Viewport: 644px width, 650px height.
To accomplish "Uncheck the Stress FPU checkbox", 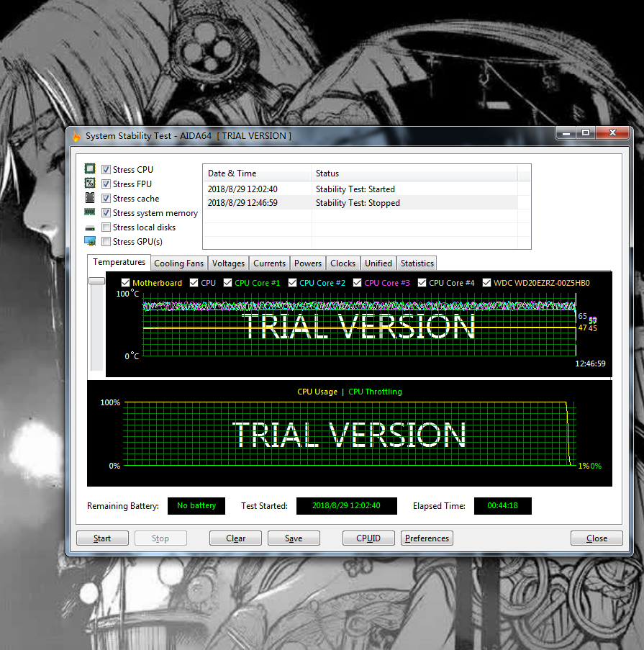I will tap(106, 184).
